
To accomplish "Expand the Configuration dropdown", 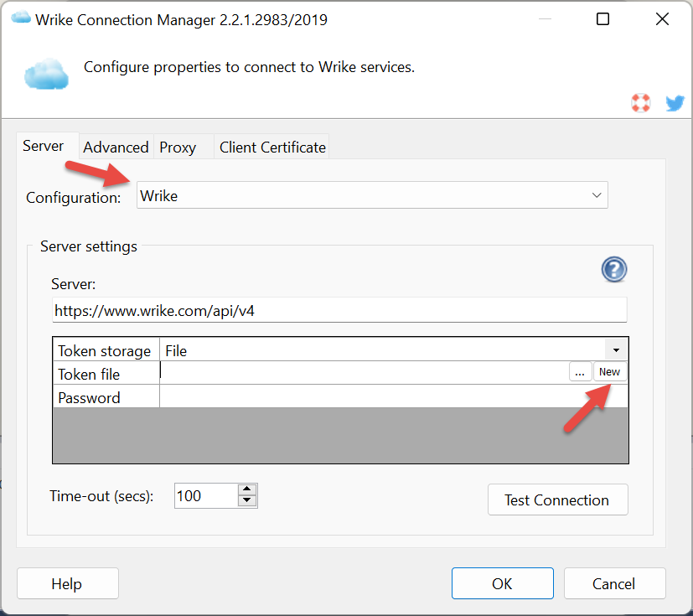I will 597,196.
